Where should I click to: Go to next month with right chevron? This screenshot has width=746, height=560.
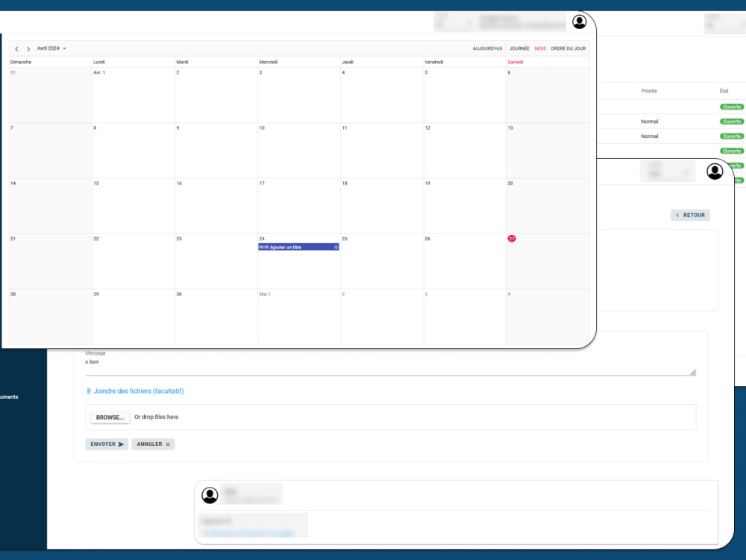point(28,49)
